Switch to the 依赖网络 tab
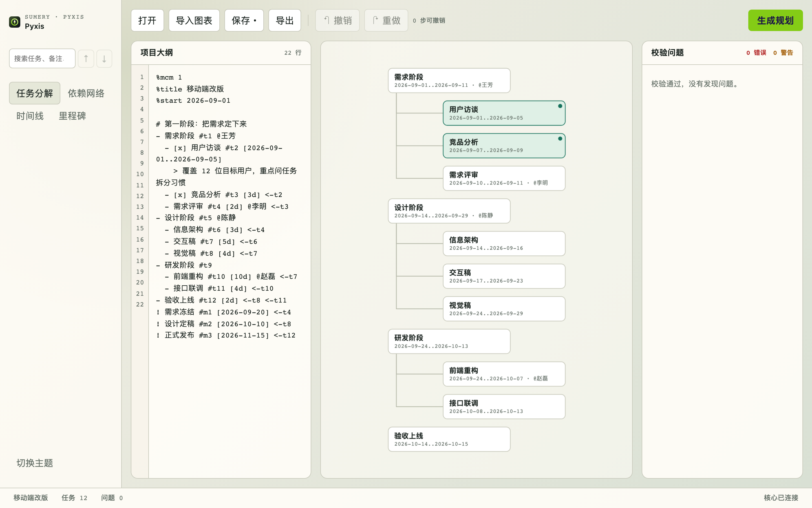The width and height of the screenshot is (812, 508). (x=86, y=93)
